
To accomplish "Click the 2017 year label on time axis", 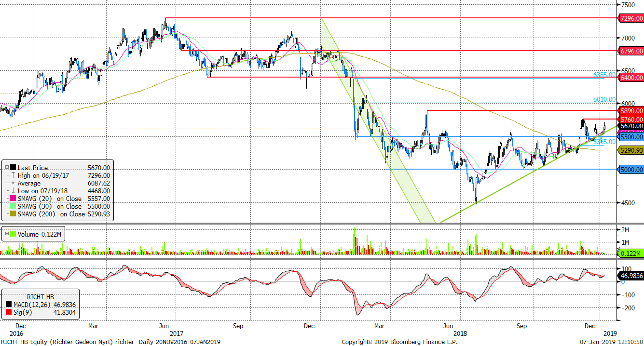I will [x=176, y=333].
